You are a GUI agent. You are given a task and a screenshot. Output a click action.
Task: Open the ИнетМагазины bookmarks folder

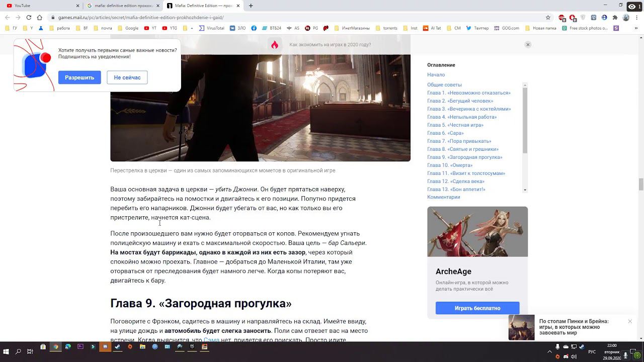(352, 28)
